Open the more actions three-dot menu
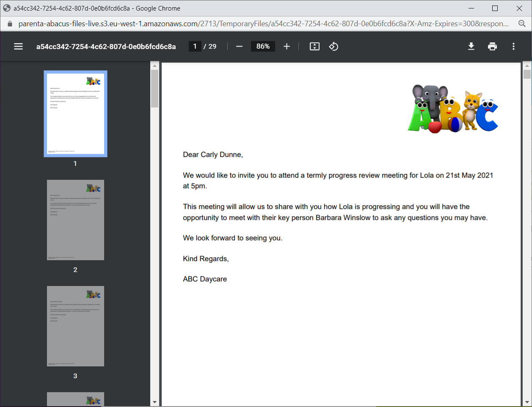532x407 pixels. (513, 47)
